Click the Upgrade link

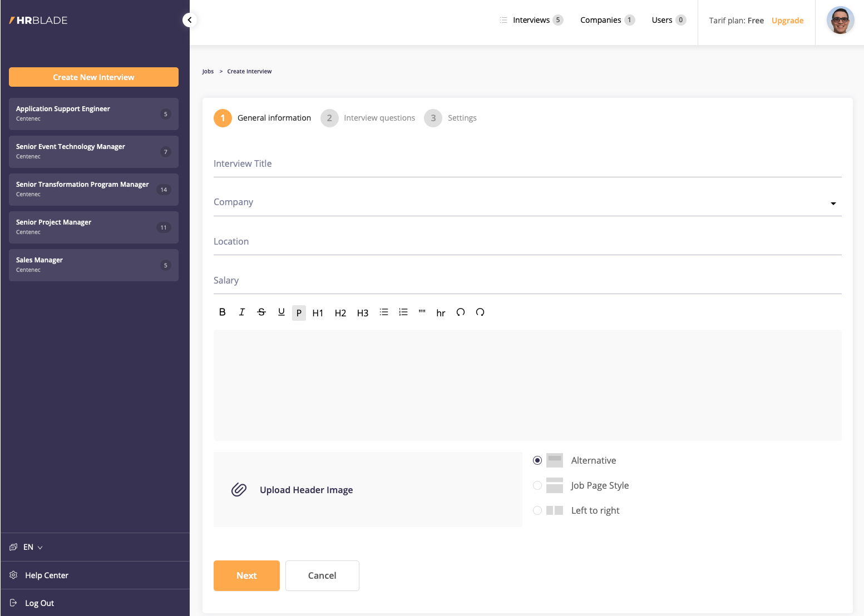point(787,21)
